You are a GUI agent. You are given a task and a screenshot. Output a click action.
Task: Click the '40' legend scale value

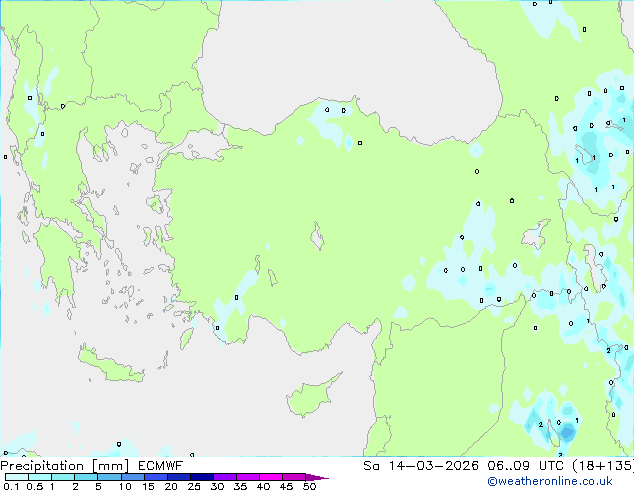pyautogui.click(x=263, y=486)
